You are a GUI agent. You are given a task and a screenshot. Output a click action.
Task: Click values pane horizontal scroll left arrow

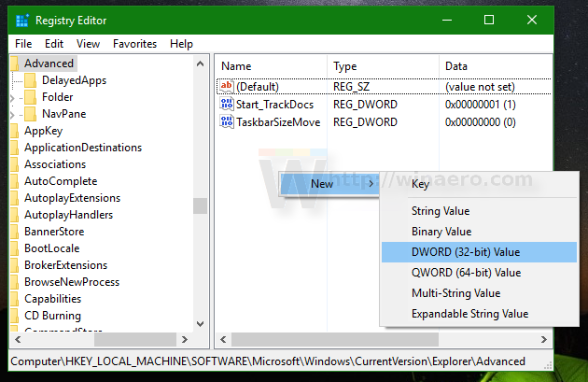(x=223, y=340)
